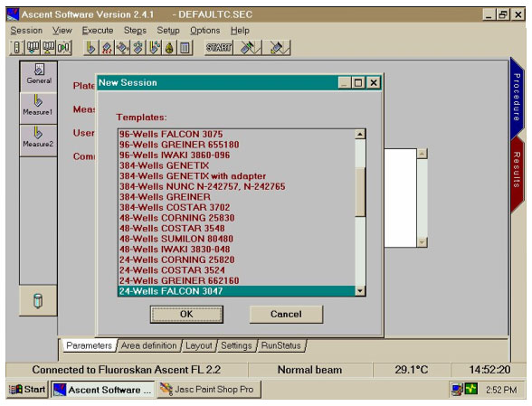Open the Steps menu
This screenshot has width=532, height=406.
[x=135, y=31]
